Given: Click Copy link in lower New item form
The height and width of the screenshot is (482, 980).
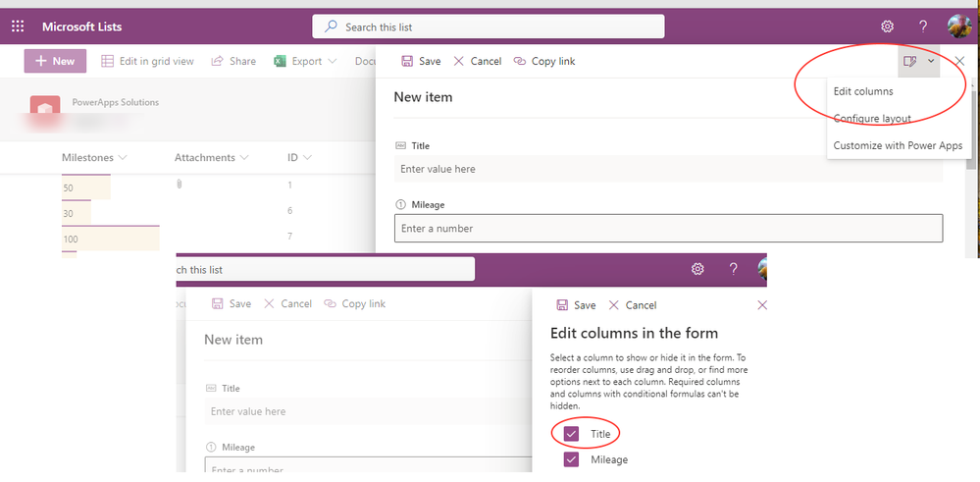Looking at the screenshot, I should pyautogui.click(x=355, y=304).
